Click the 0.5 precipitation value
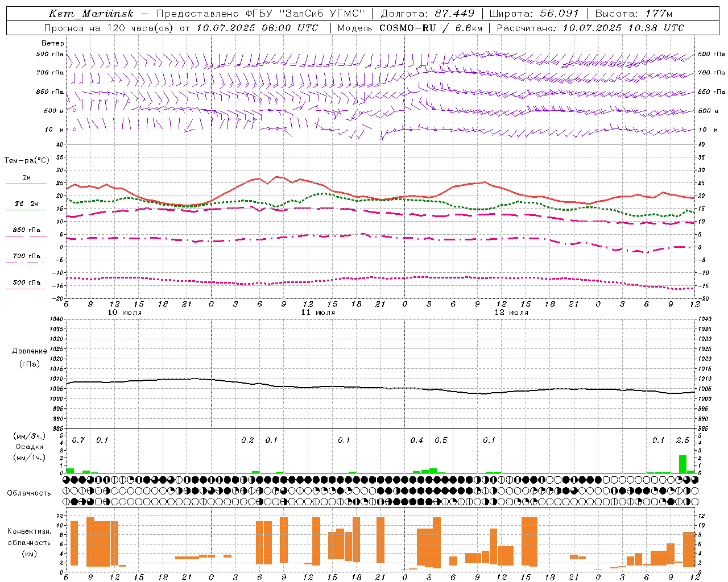Screen dimensions: 728x582 pyautogui.click(x=441, y=440)
